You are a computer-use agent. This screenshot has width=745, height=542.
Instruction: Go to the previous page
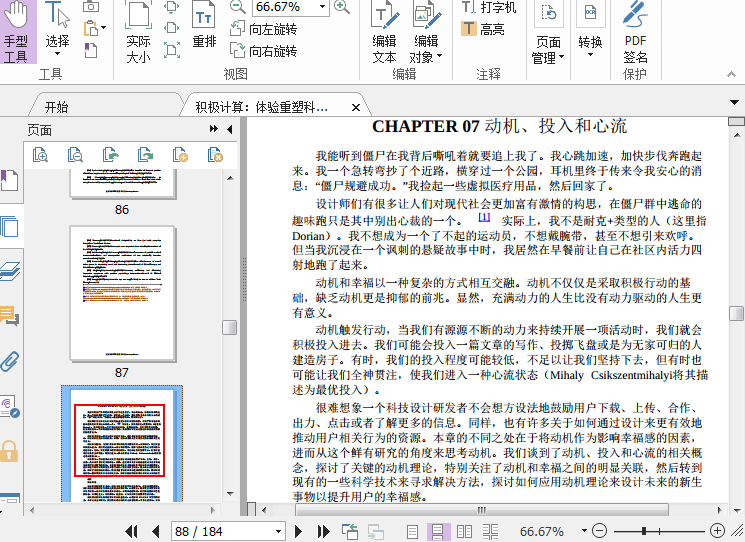tap(155, 531)
